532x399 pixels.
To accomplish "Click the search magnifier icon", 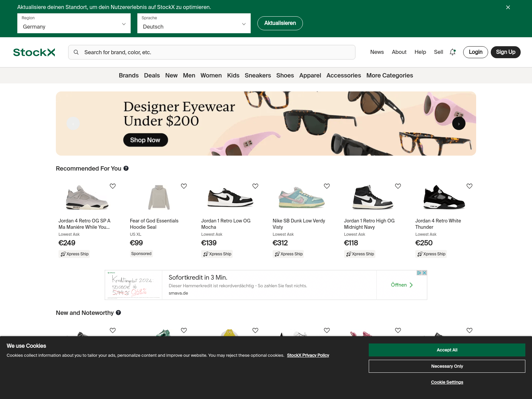I will point(76,52).
